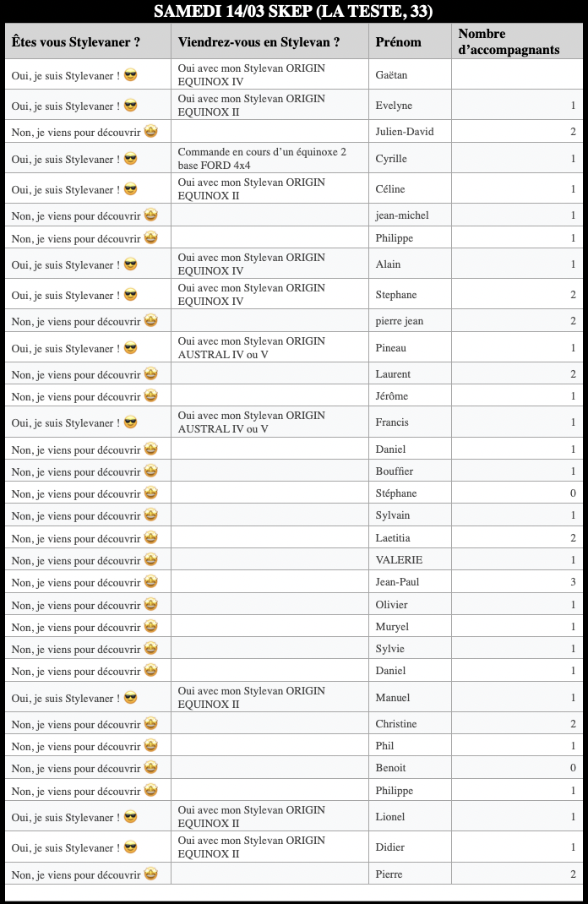The height and width of the screenshot is (904, 588).
Task: Click the 'Nombre d'accompagnants' column header
Action: (509, 41)
